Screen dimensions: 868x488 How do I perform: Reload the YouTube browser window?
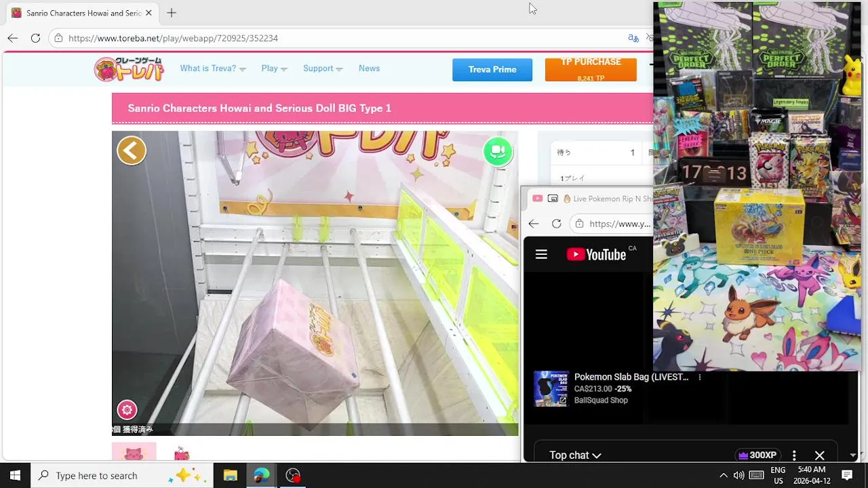point(556,224)
